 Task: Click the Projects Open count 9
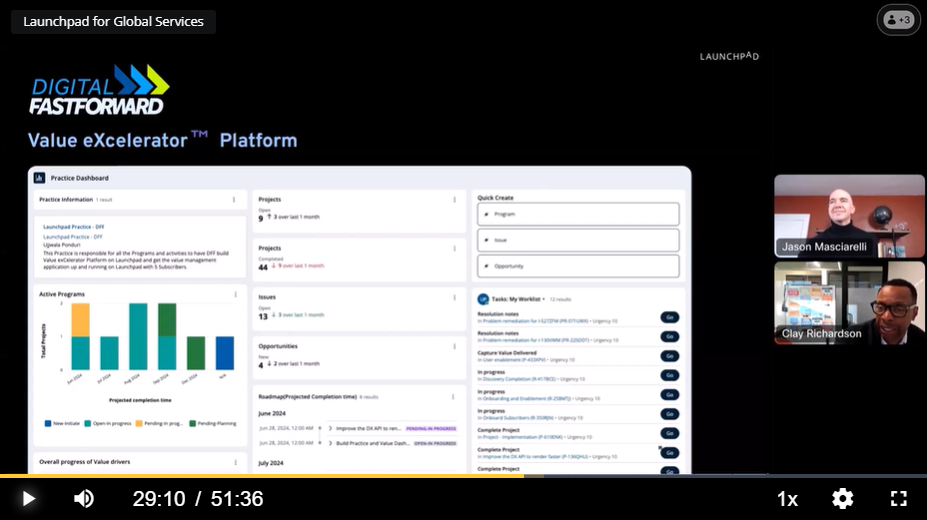(x=261, y=218)
